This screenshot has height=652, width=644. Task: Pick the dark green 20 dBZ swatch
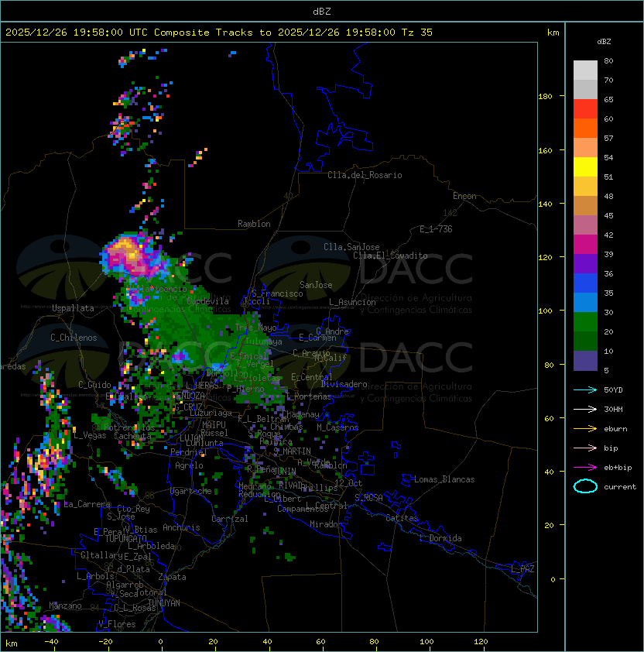[585, 341]
